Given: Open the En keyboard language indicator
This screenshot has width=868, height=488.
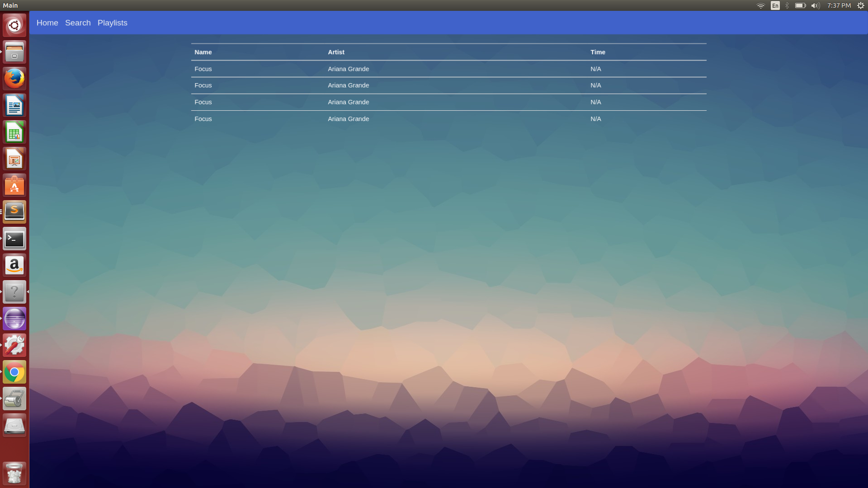Looking at the screenshot, I should [775, 5].
